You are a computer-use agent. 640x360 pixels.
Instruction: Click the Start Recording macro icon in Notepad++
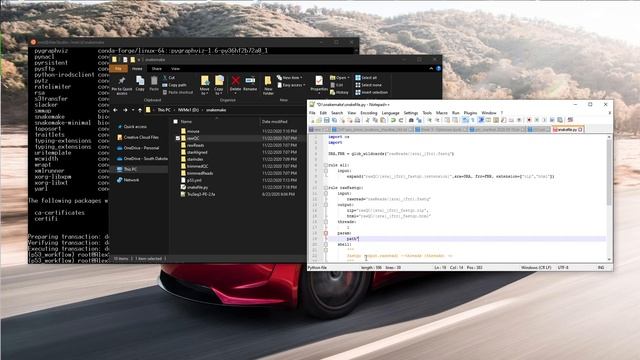coord(529,120)
